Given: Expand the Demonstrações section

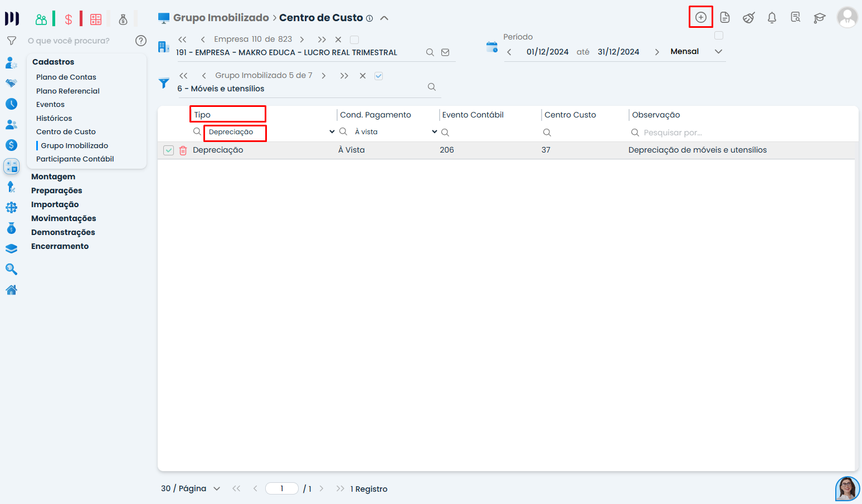Looking at the screenshot, I should 63,232.
